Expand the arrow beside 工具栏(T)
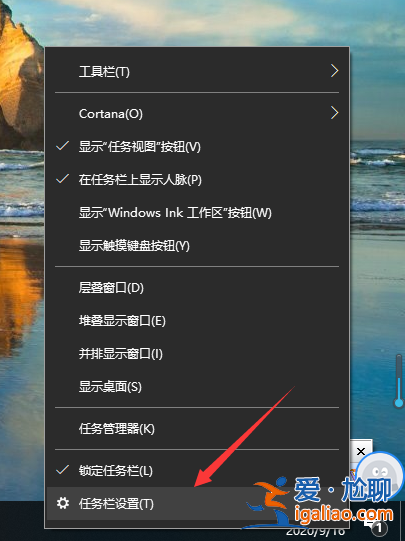 tap(334, 71)
